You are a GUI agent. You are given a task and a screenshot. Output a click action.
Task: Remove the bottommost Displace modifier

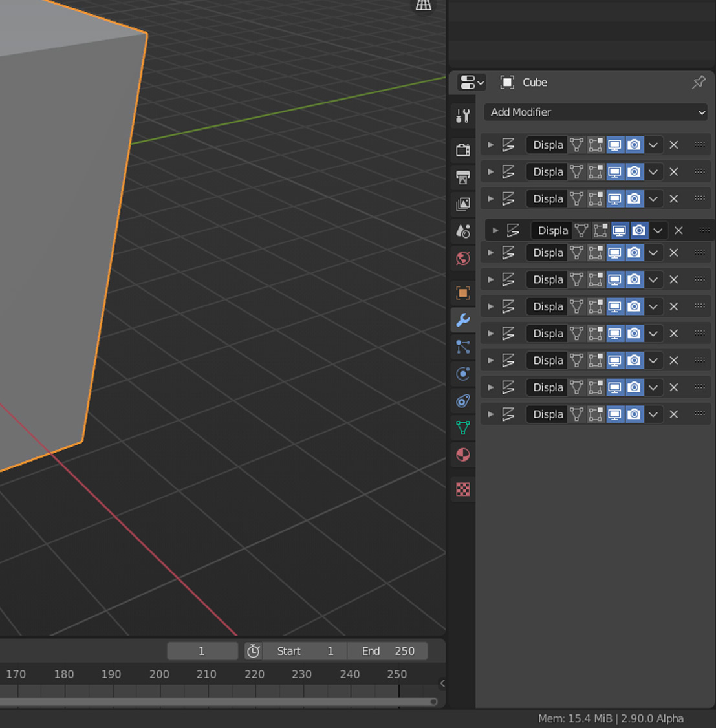(x=674, y=414)
